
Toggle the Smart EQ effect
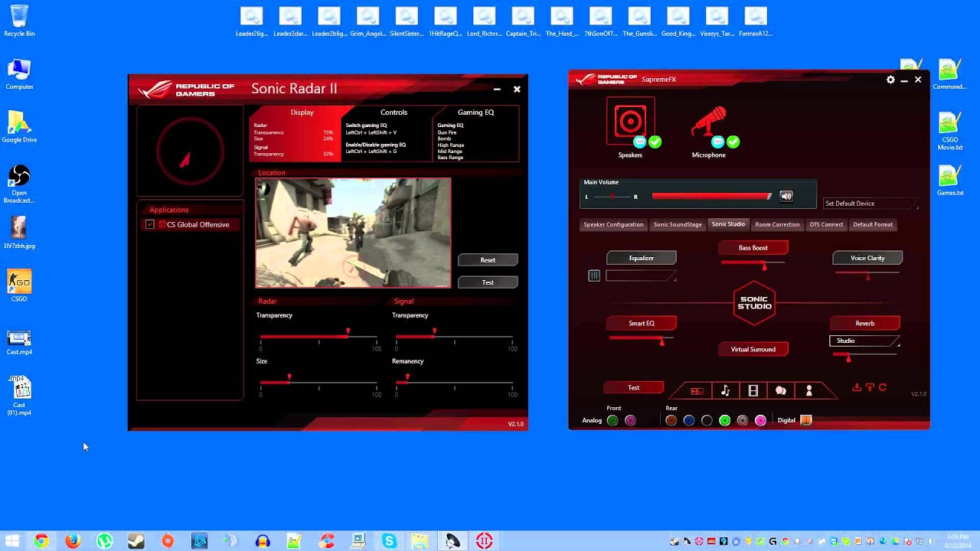(x=642, y=323)
